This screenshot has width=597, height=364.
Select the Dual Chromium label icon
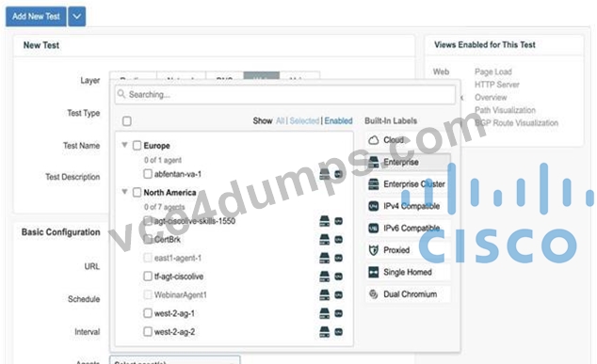pos(374,294)
